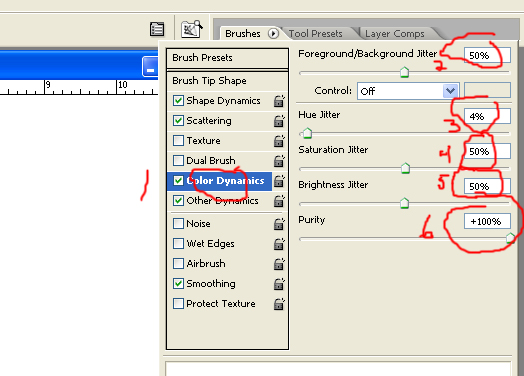The width and height of the screenshot is (524, 376).
Task: Uncheck the Shape Dynamics checkbox
Action: tap(178, 101)
